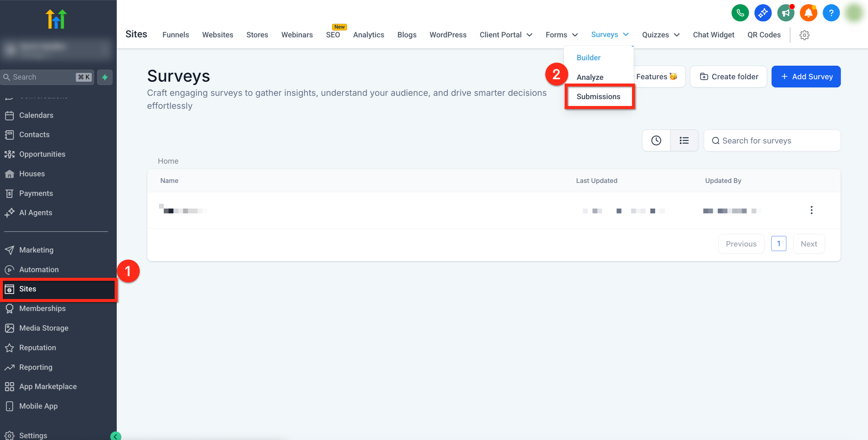
Task: Click the Sites settings gear icon
Action: point(804,35)
